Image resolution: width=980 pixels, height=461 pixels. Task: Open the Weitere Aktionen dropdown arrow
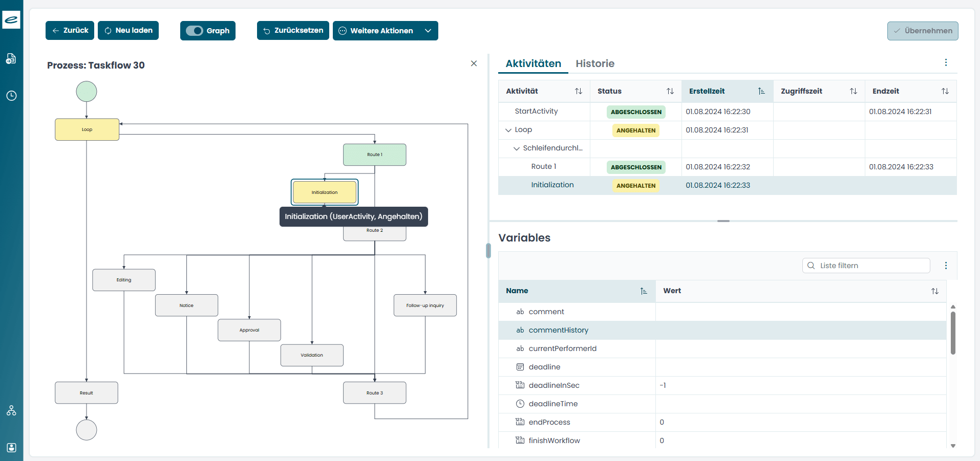tap(428, 31)
